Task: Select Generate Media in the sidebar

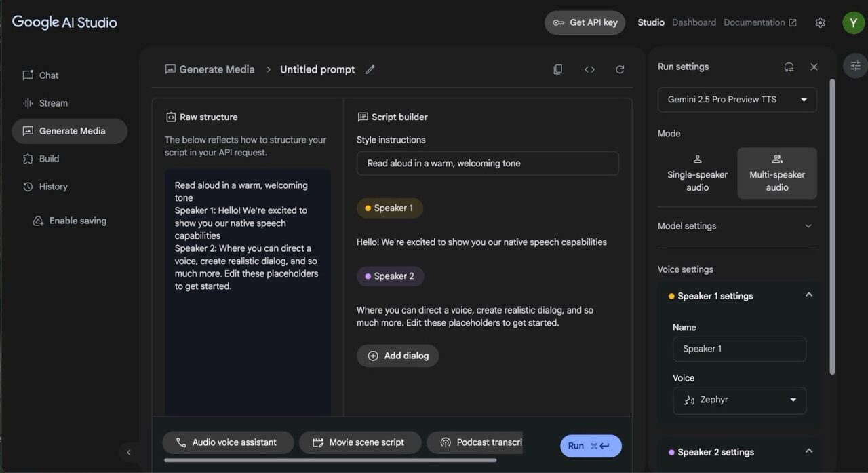Action: click(x=69, y=131)
